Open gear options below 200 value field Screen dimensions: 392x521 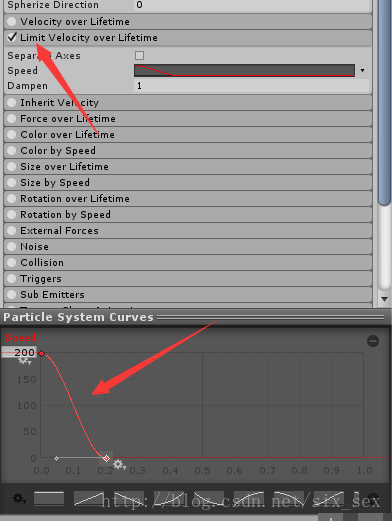click(24, 361)
